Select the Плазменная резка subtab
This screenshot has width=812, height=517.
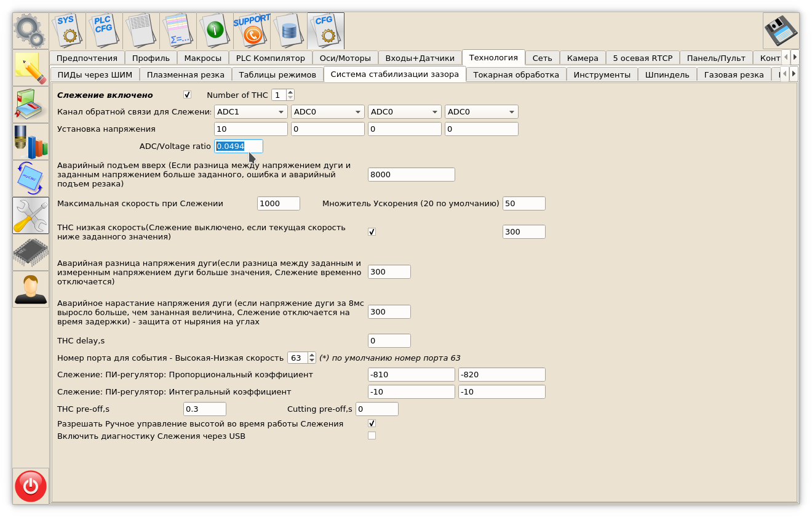pos(186,74)
